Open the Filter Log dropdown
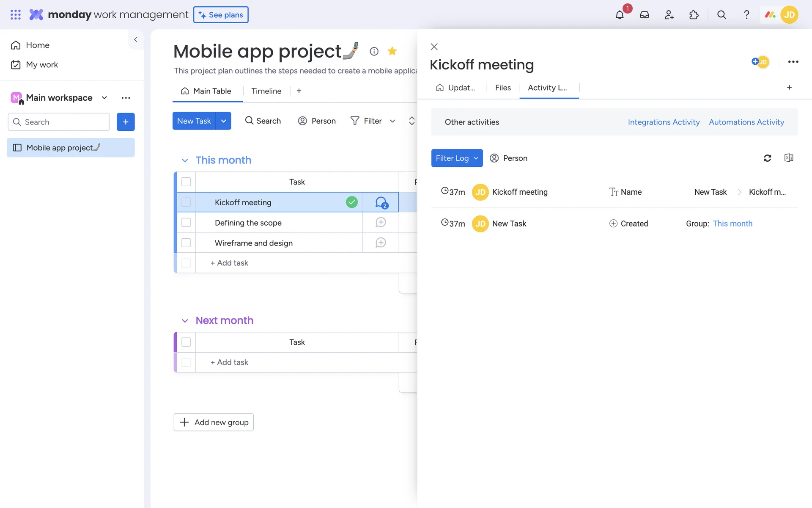 (x=457, y=158)
